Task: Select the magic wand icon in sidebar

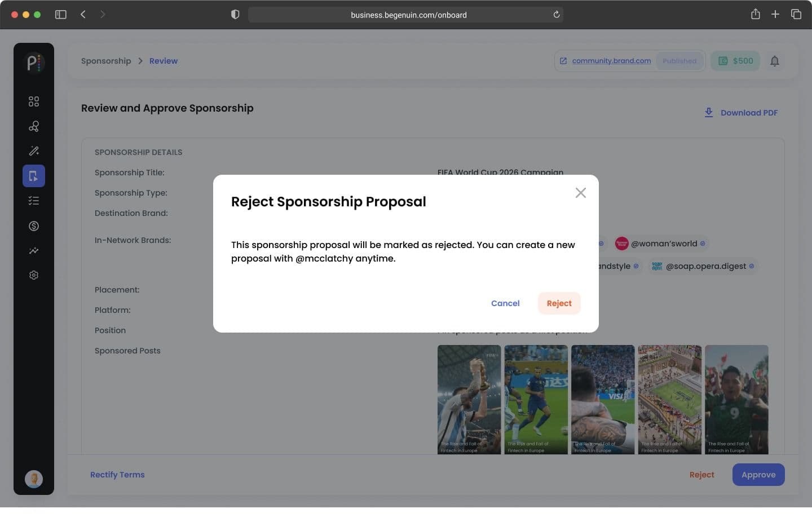Action: [x=34, y=151]
